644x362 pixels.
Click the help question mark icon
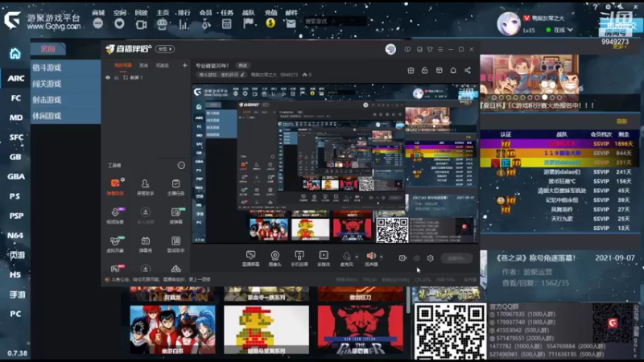pos(595,7)
